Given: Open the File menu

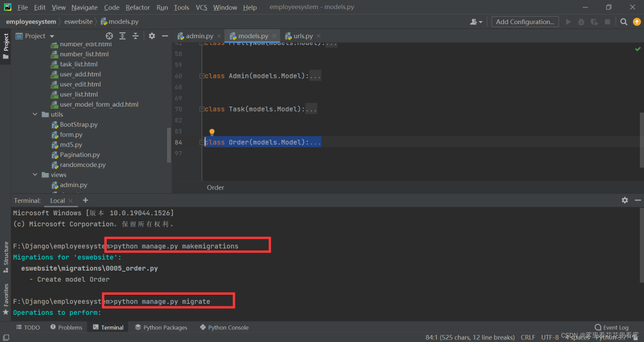Looking at the screenshot, I should coord(23,8).
